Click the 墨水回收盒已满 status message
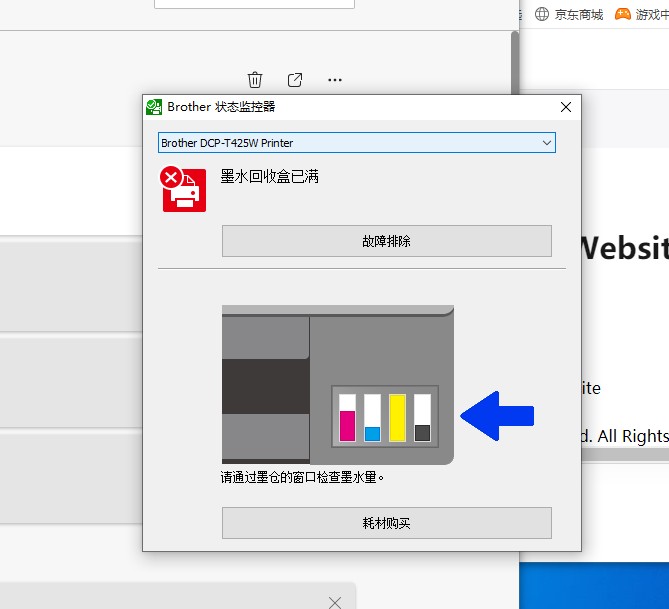Screen dimensions: 669x609 (x=270, y=176)
